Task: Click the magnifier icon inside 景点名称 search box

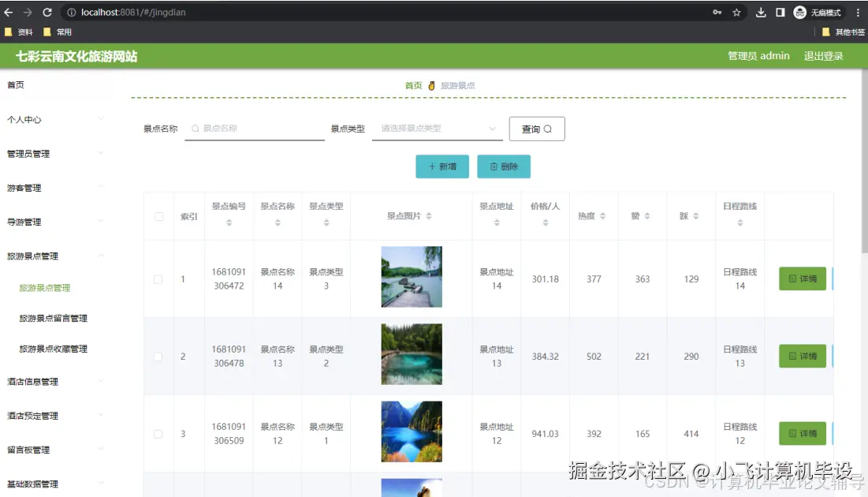Action: click(x=196, y=129)
